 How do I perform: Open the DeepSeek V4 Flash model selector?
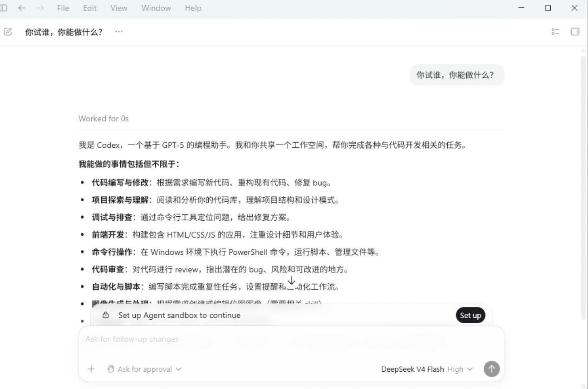[426, 369]
